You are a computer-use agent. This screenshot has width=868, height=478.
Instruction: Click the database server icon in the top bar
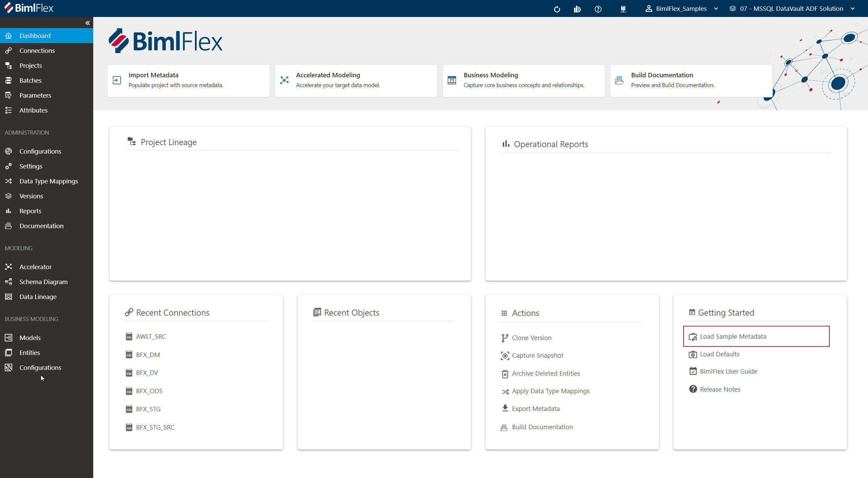tap(623, 9)
